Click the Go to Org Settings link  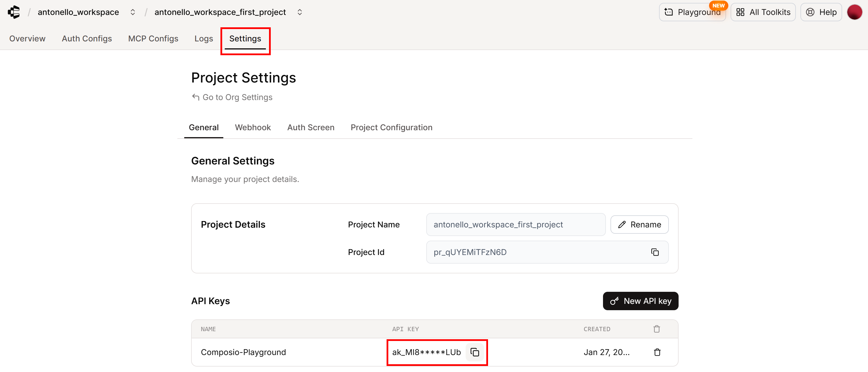(237, 97)
